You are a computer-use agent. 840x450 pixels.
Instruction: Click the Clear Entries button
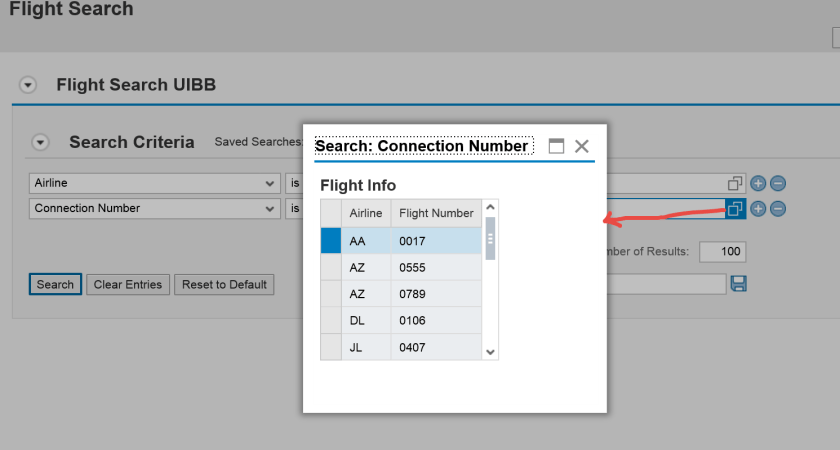(x=128, y=285)
